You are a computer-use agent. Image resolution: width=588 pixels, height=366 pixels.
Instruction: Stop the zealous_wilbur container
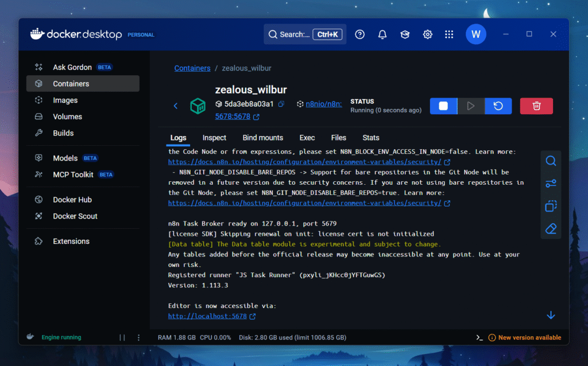click(x=443, y=106)
